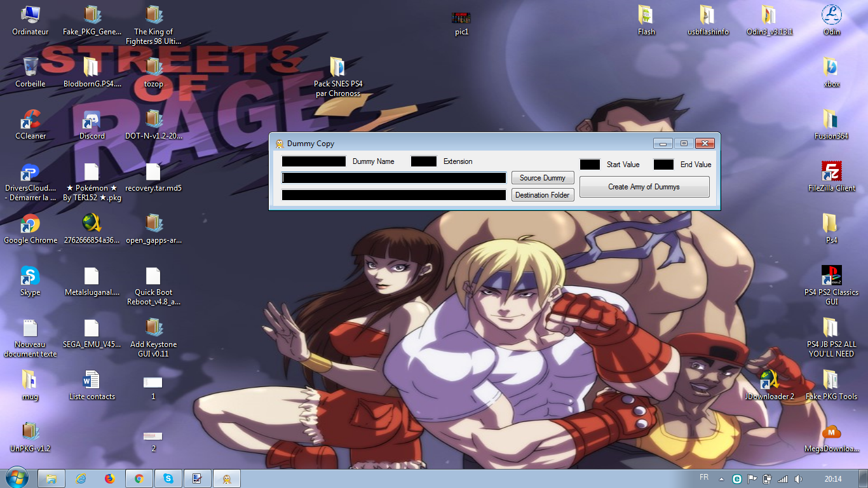
Task: Click the Dummy Copy title bar icon
Action: pyautogui.click(x=279, y=144)
